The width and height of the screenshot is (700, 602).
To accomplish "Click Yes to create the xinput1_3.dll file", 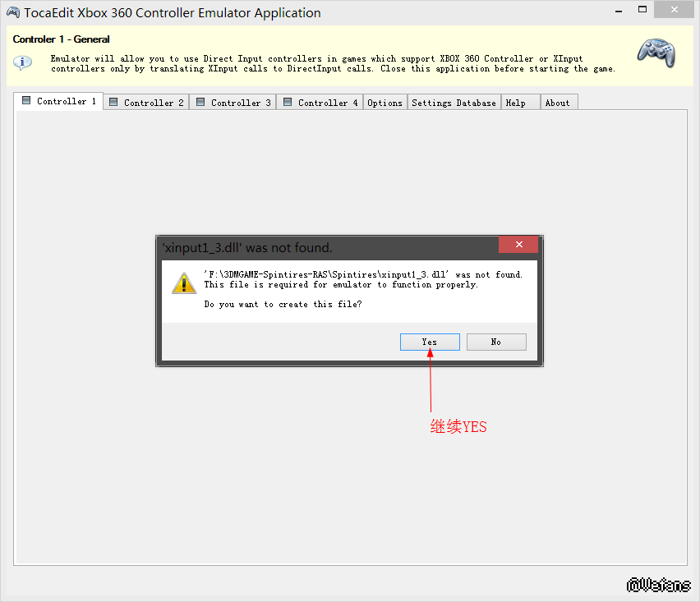I will [x=430, y=342].
